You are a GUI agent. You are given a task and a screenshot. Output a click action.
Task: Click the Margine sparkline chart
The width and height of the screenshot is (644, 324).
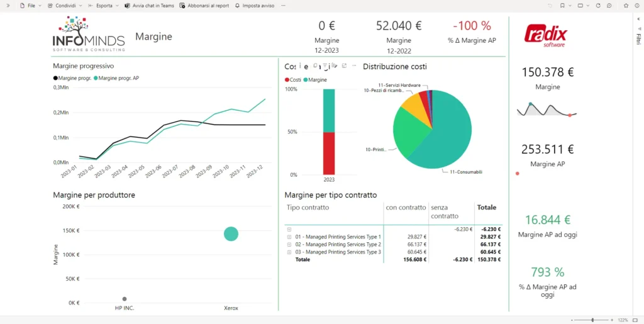click(547, 109)
